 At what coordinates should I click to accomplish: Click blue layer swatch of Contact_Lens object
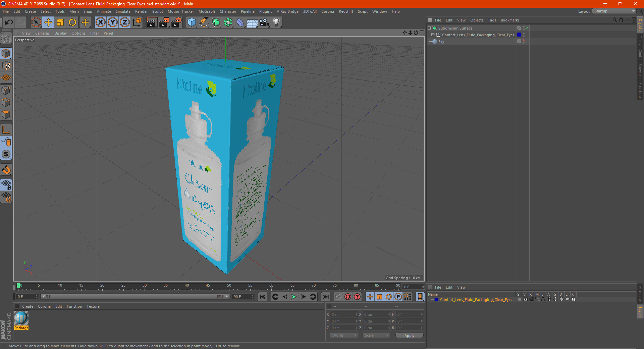click(x=519, y=35)
